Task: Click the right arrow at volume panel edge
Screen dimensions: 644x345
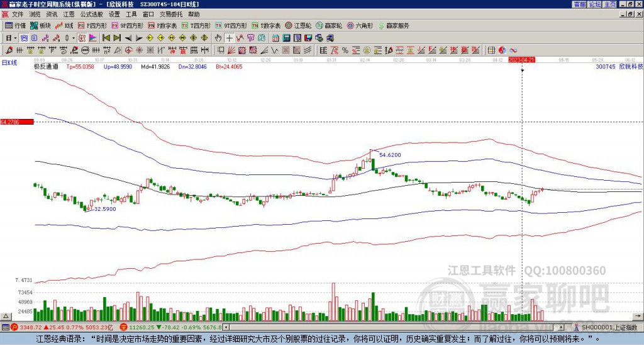Action: point(638,316)
